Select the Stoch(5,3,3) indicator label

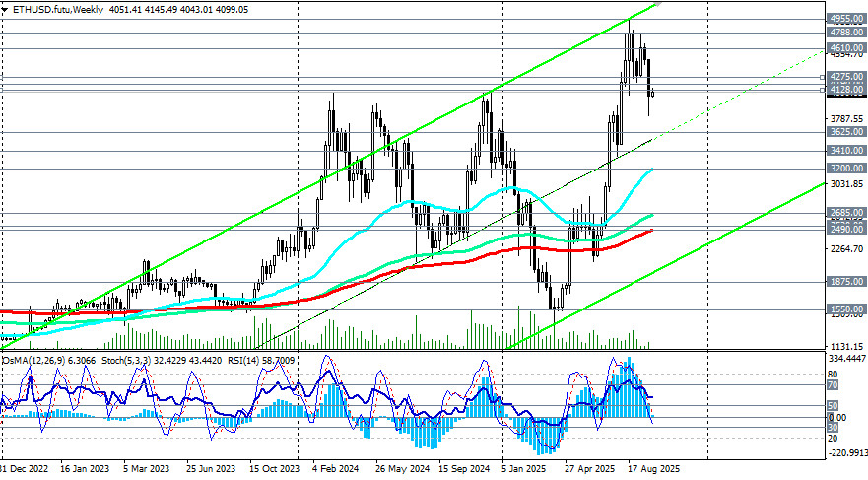(113, 361)
